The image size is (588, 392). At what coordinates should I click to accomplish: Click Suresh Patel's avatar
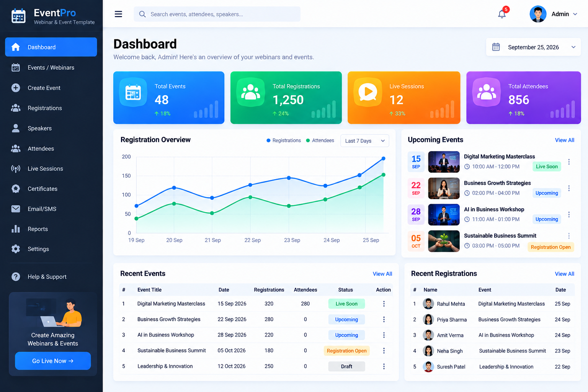pyautogui.click(x=428, y=366)
